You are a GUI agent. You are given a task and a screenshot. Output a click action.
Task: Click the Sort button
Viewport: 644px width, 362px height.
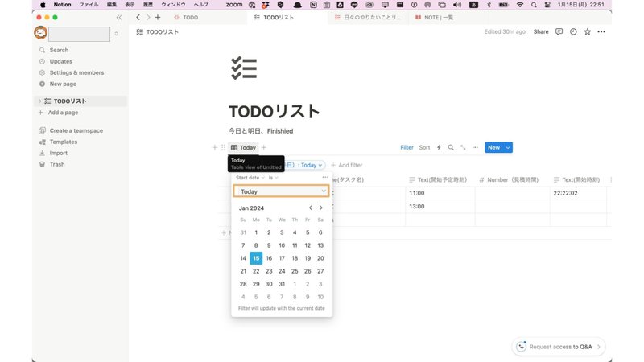(424, 147)
